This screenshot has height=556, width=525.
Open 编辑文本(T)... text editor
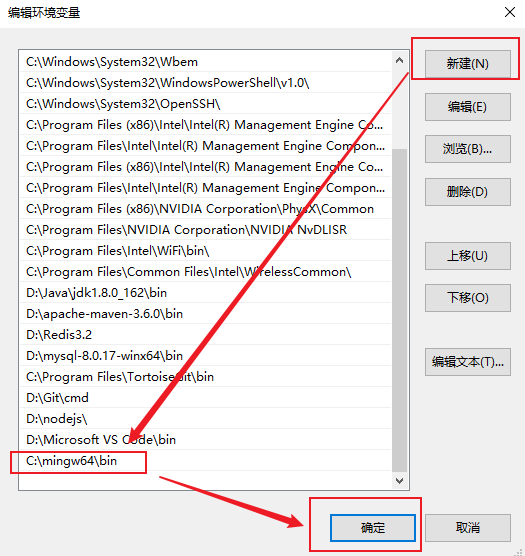468,362
